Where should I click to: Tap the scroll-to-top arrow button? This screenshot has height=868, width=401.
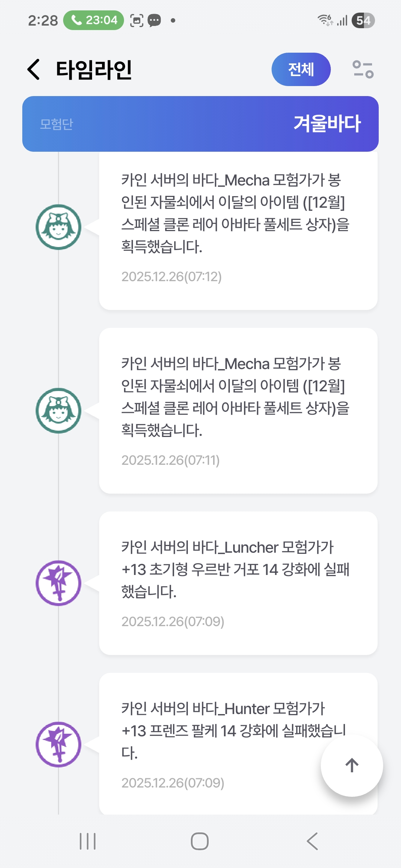(352, 765)
